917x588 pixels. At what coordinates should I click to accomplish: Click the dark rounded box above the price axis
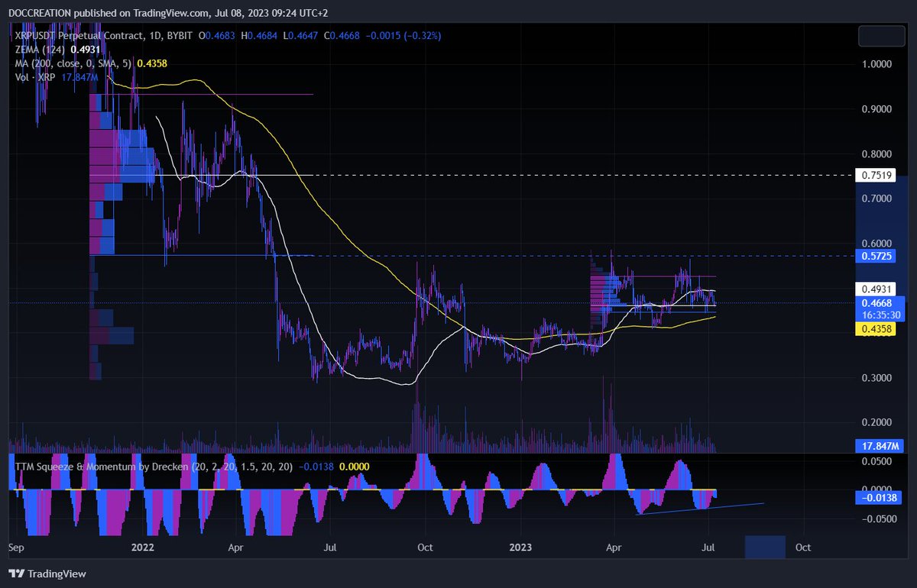click(882, 36)
